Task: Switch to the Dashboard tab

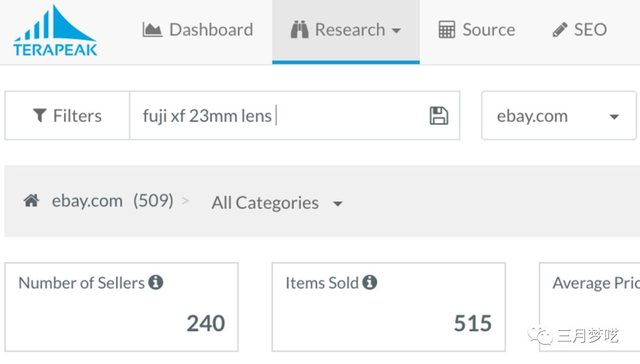Action: click(210, 30)
